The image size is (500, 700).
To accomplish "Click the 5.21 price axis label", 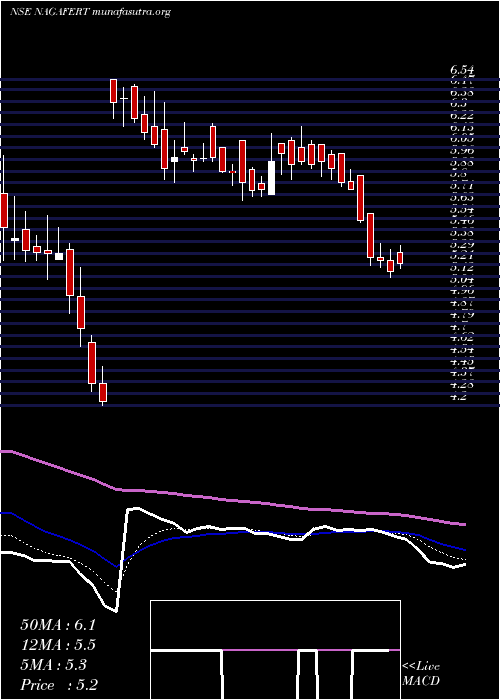I will pyautogui.click(x=462, y=256).
